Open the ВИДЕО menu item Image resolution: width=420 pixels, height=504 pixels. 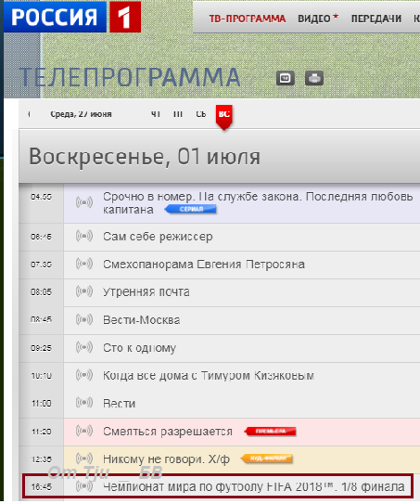click(318, 19)
